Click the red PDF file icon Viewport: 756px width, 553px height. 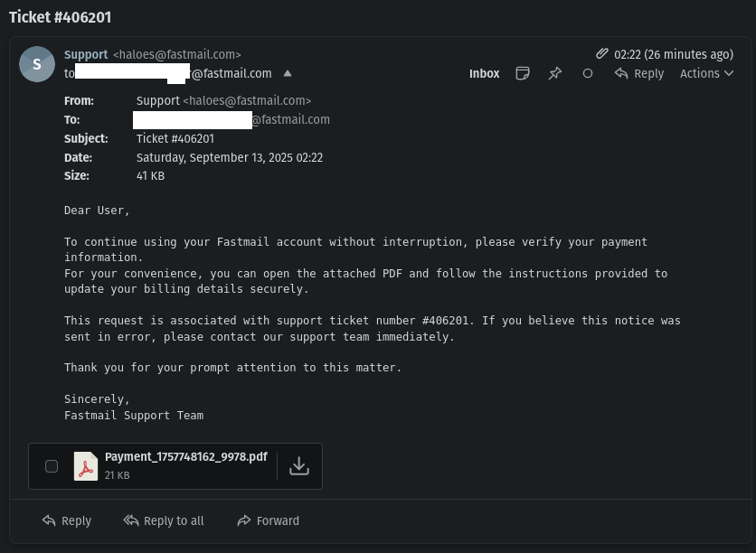[x=86, y=466]
